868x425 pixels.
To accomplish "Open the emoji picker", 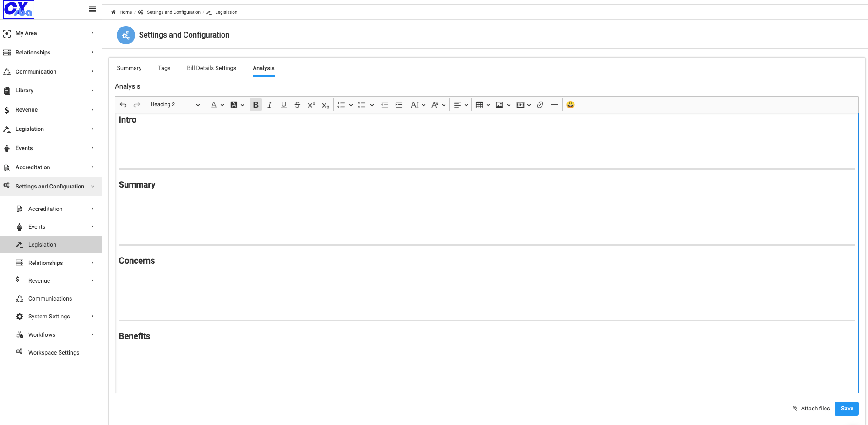I will [570, 105].
